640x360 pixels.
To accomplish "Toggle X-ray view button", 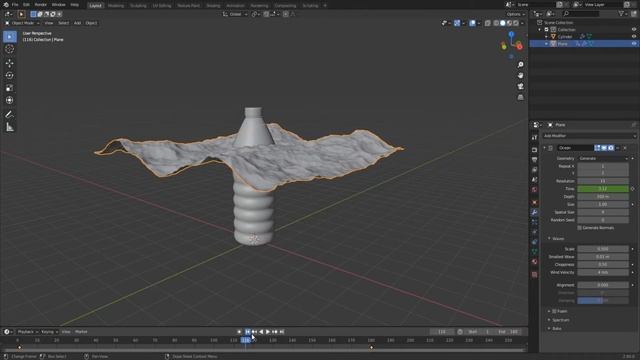I will [x=487, y=23].
